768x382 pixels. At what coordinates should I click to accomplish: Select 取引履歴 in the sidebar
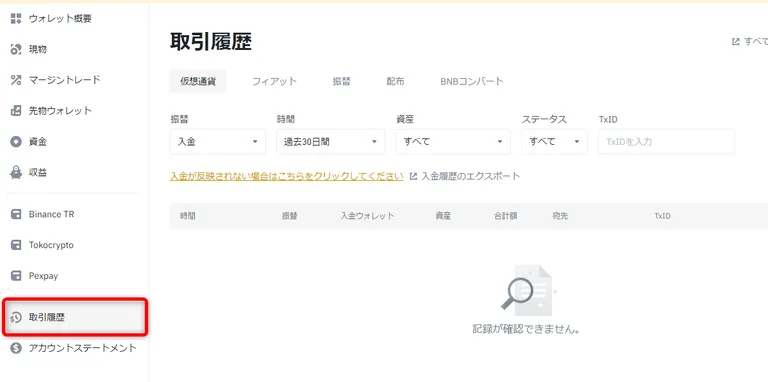coord(74,317)
